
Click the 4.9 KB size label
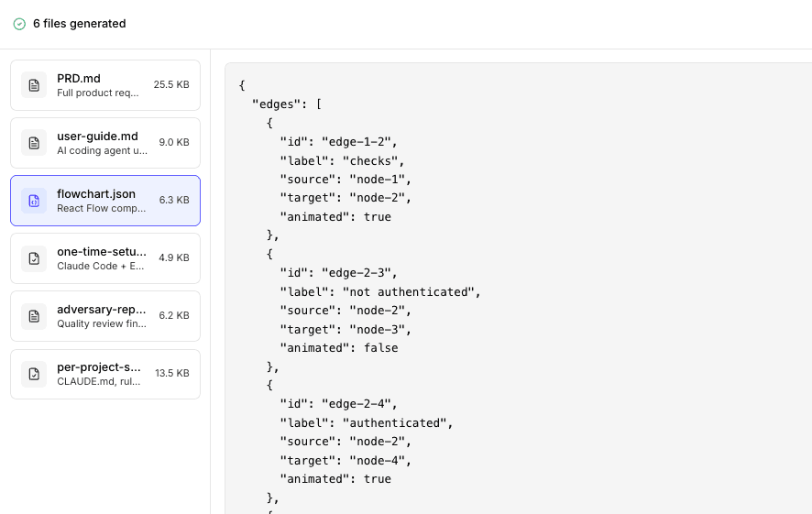(x=174, y=257)
